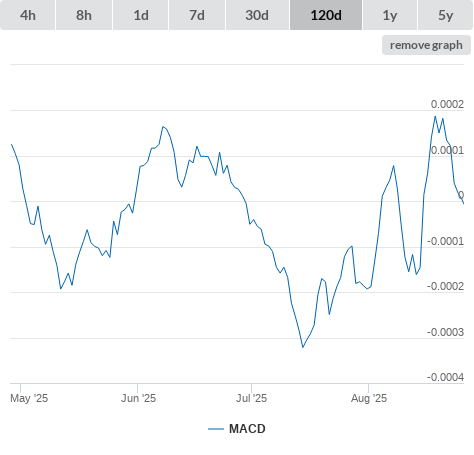Choose the 1d range tab
Image resolution: width=474 pixels, height=455 pixels.
coord(141,15)
